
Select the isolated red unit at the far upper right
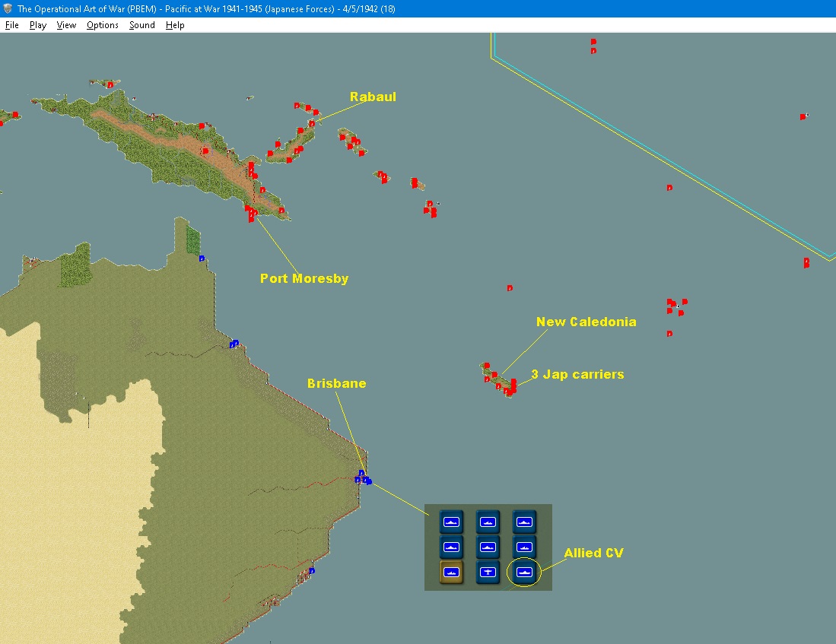click(x=803, y=117)
